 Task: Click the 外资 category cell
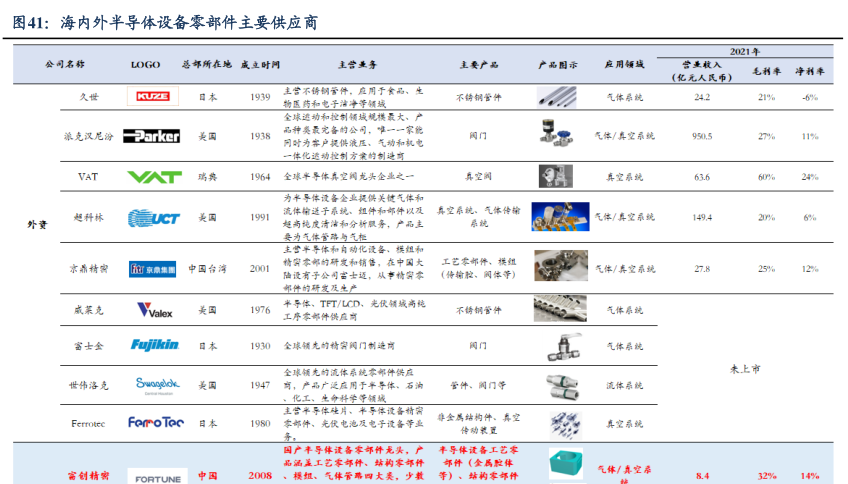(x=37, y=224)
